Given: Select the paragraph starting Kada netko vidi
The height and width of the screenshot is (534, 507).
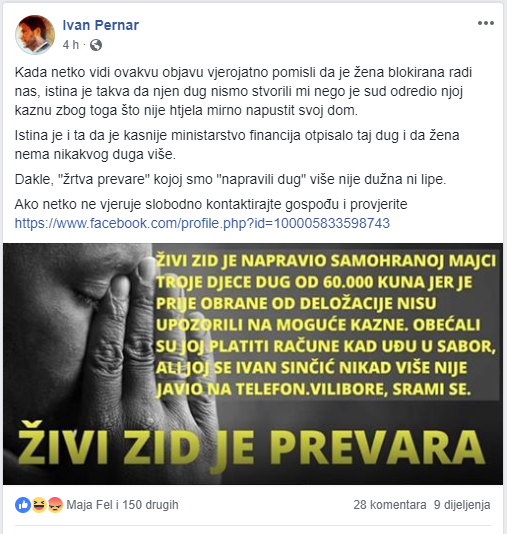Looking at the screenshot, I should pos(243,91).
